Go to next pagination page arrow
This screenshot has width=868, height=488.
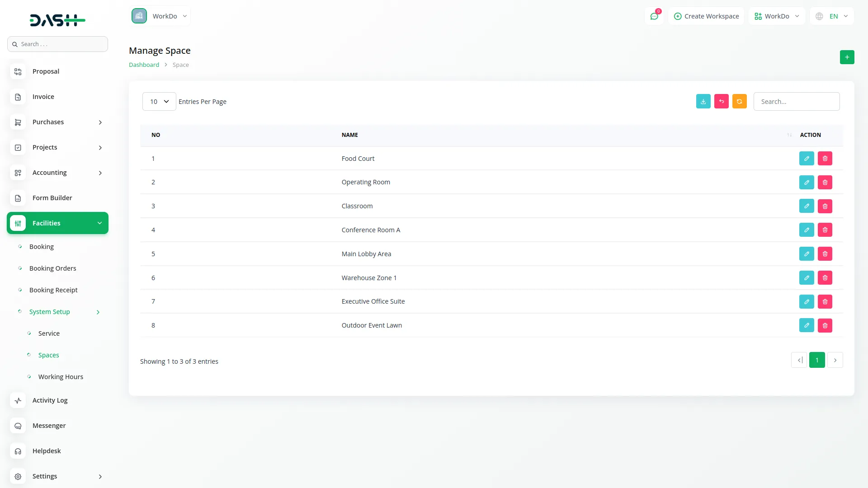point(835,360)
